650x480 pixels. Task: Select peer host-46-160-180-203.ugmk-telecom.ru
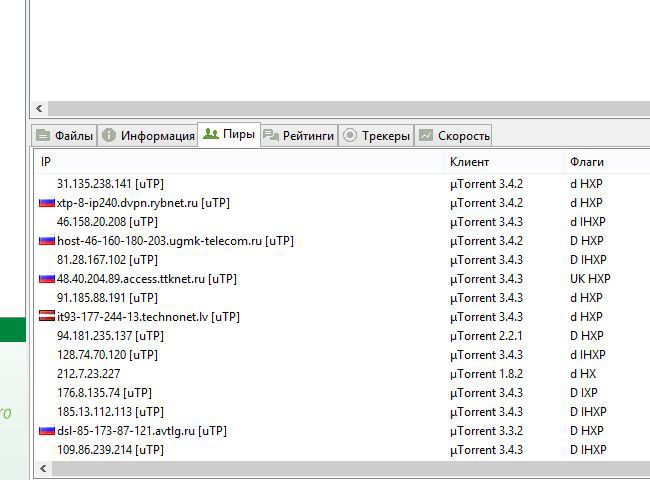tap(175, 241)
